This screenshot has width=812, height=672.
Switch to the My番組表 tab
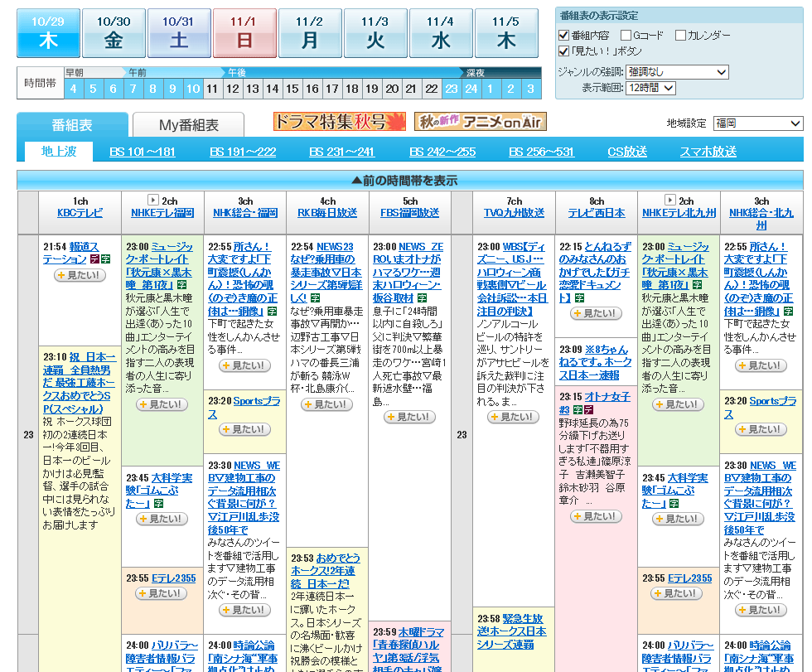point(189,125)
